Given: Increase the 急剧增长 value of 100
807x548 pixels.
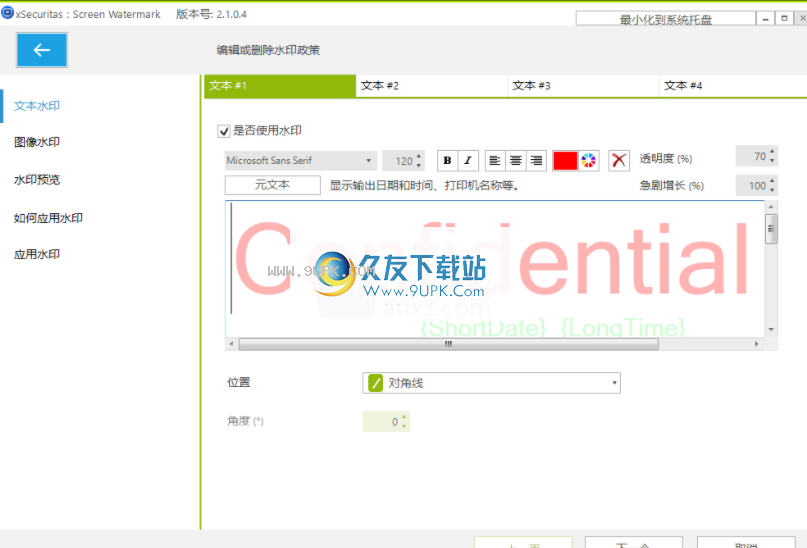Looking at the screenshot, I should tap(772, 181).
